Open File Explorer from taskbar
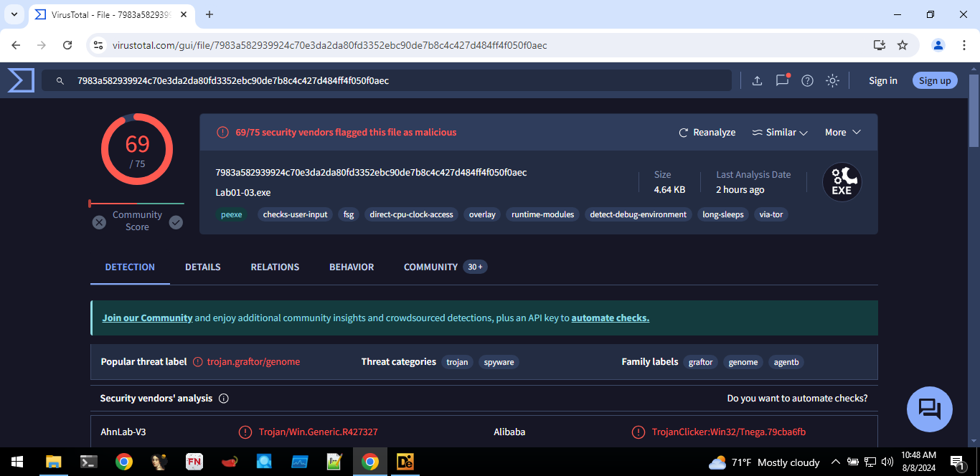The width and height of the screenshot is (980, 476). pos(54,462)
